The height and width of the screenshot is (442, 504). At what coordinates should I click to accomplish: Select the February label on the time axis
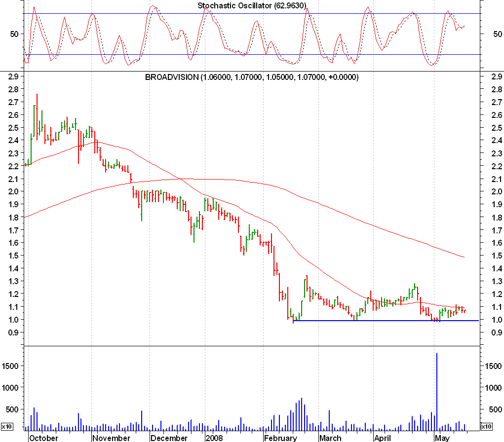[x=280, y=438]
